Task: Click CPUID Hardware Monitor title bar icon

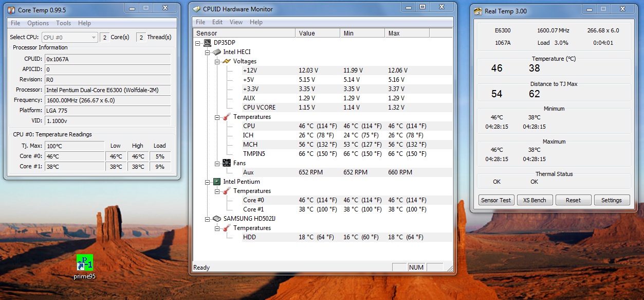Action: click(197, 9)
